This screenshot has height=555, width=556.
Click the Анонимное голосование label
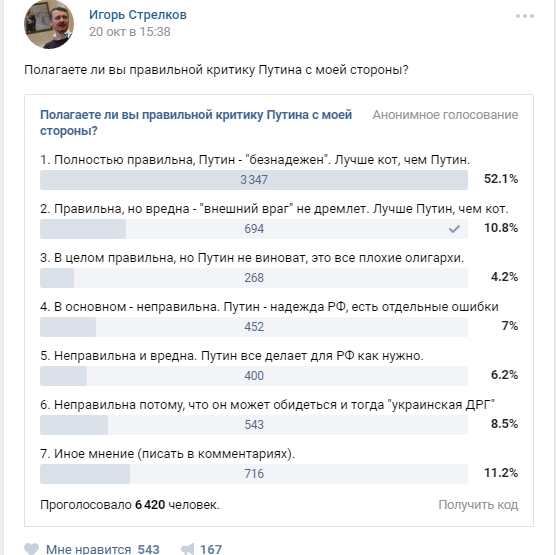pos(445,115)
